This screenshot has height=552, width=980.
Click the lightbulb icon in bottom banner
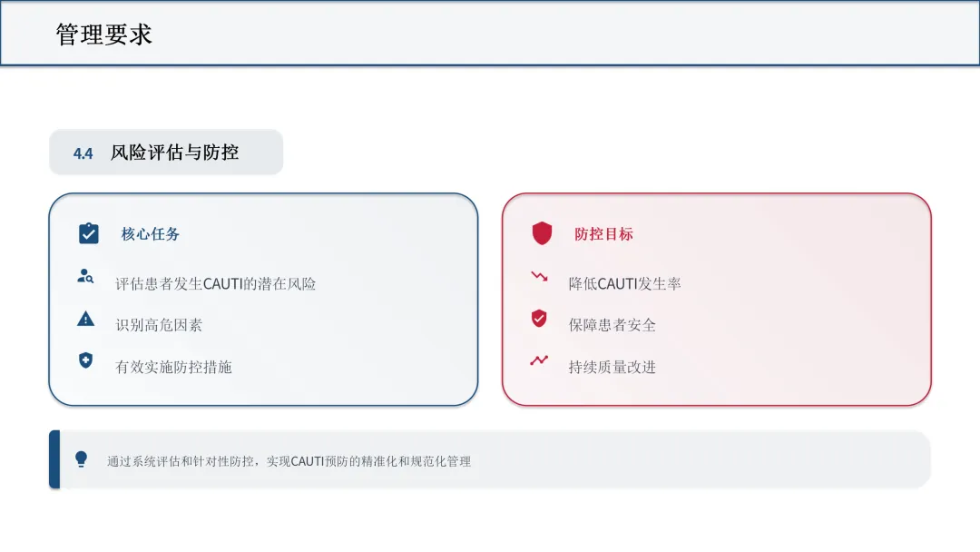pyautogui.click(x=82, y=459)
